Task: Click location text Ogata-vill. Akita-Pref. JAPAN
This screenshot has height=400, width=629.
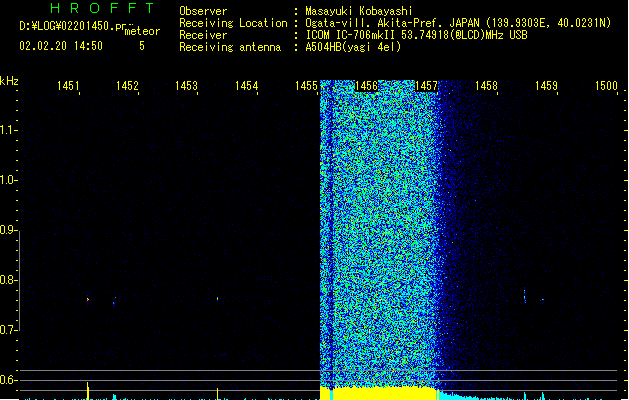Action: coord(392,23)
